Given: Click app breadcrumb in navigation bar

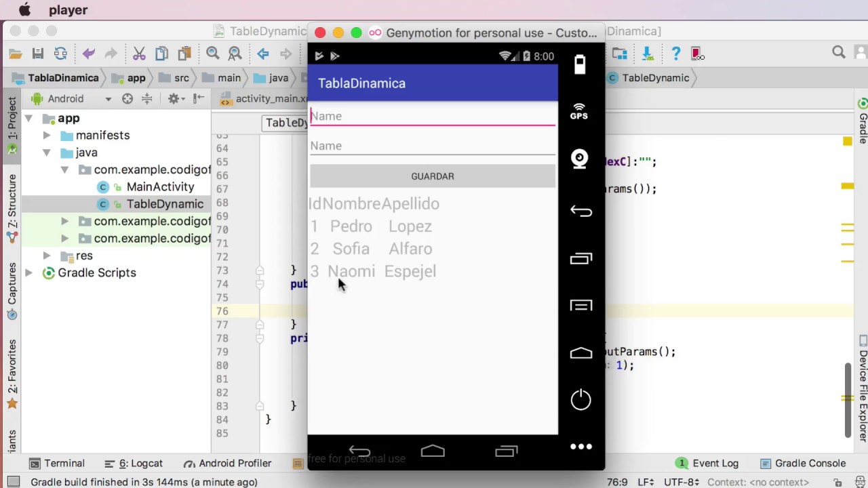Looking at the screenshot, I should tap(129, 78).
